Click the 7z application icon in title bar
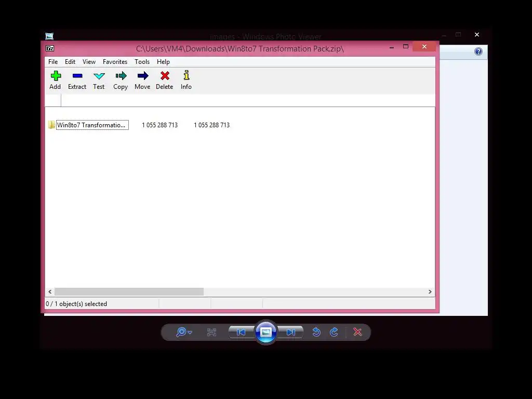Screen dimensions: 532x399 tap(50, 48)
